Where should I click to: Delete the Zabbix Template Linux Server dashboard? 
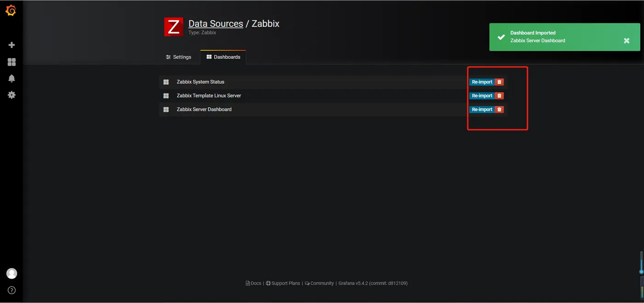coord(500,96)
